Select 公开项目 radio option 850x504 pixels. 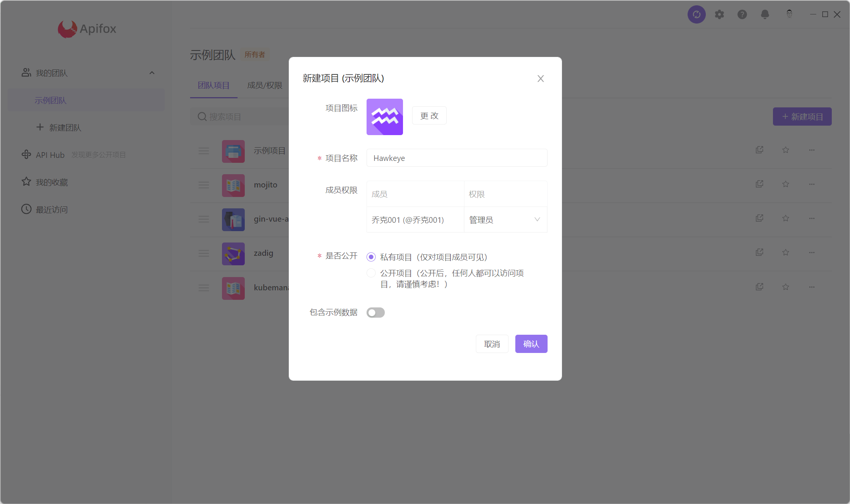coord(371,273)
